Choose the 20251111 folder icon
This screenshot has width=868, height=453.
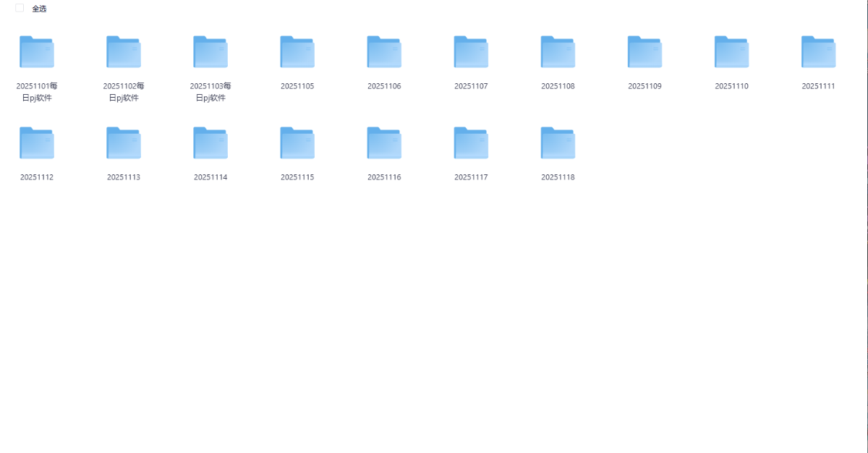pos(818,52)
